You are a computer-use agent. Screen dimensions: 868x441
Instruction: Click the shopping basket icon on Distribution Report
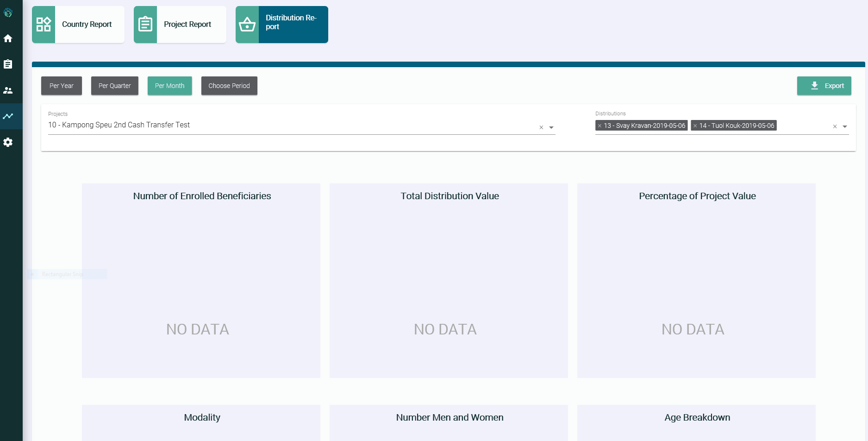[247, 24]
